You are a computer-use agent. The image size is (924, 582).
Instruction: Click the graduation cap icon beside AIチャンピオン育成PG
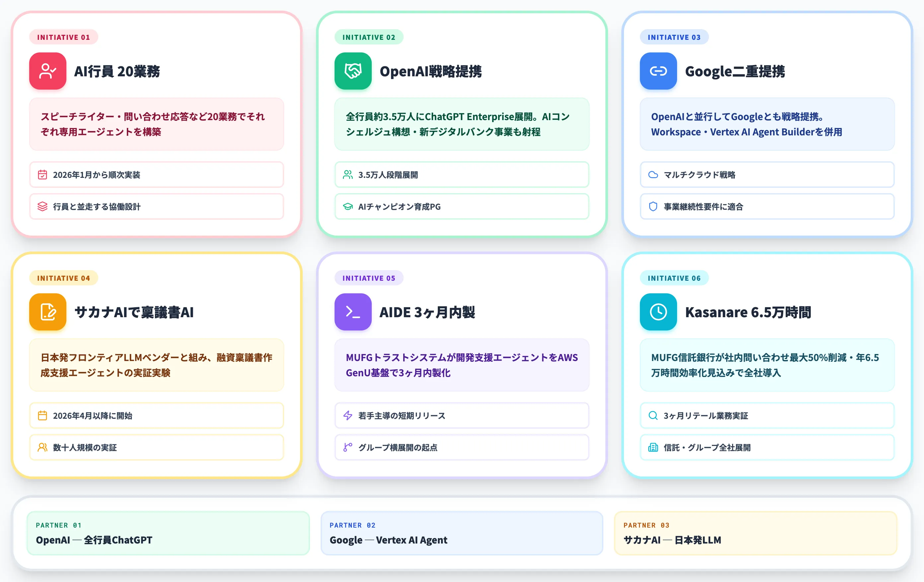click(x=348, y=206)
